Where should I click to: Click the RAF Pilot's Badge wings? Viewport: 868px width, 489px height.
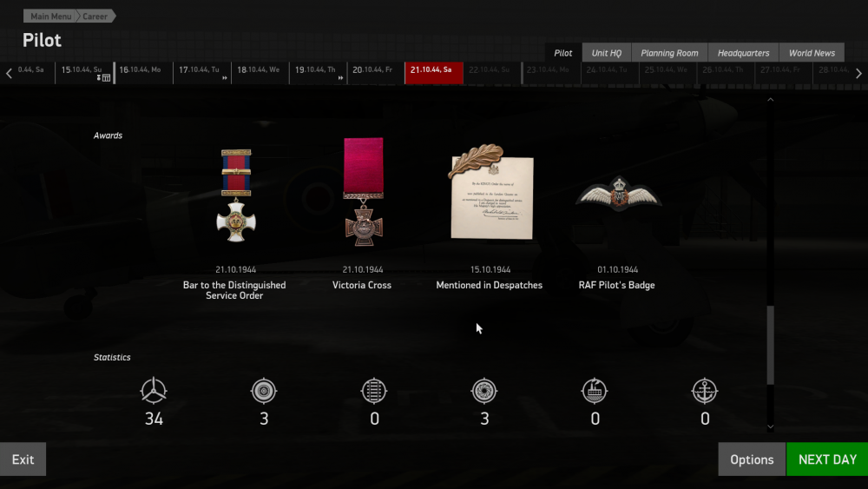[618, 194]
